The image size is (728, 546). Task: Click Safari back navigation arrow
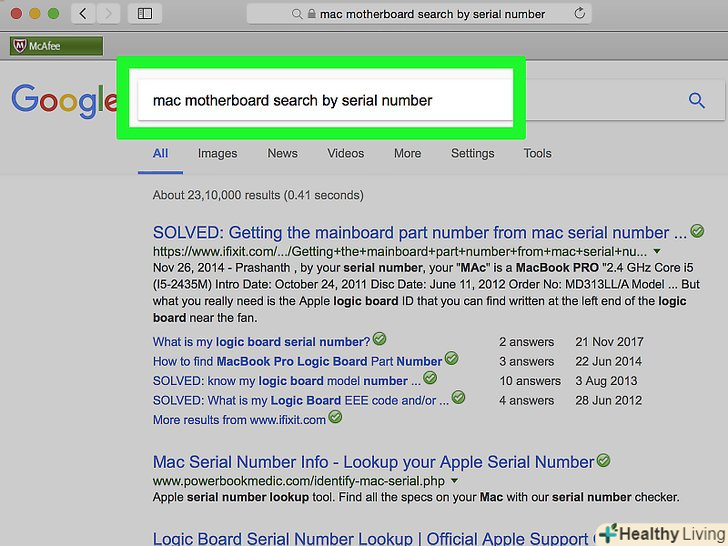click(x=84, y=14)
